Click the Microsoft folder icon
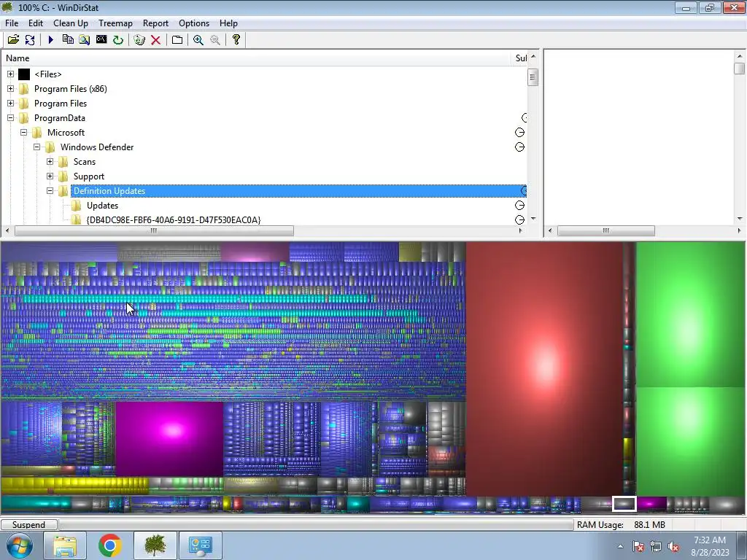The height and width of the screenshot is (560, 747). 36,133
